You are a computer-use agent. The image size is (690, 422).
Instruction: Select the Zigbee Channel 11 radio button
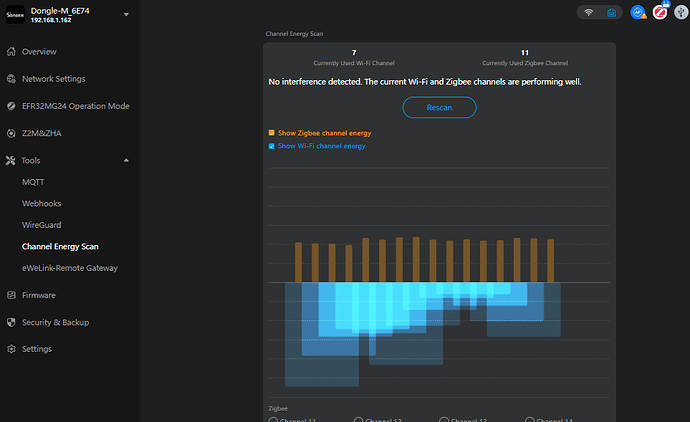(x=274, y=419)
